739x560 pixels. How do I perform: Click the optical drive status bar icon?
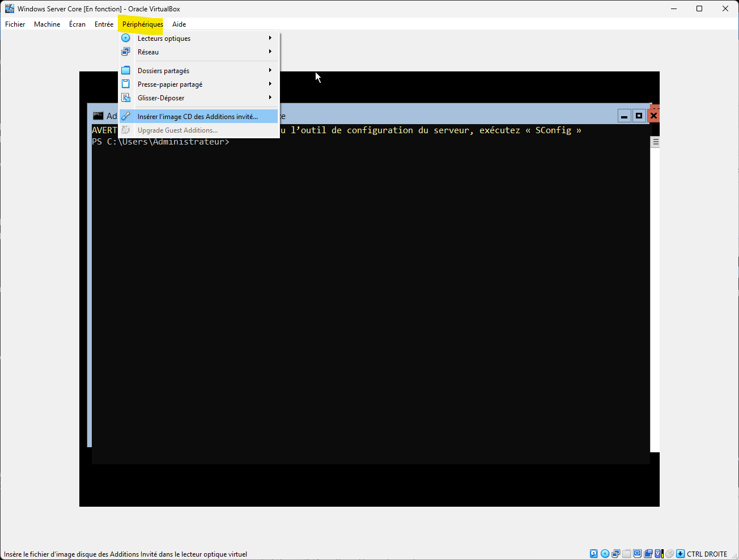click(x=605, y=554)
